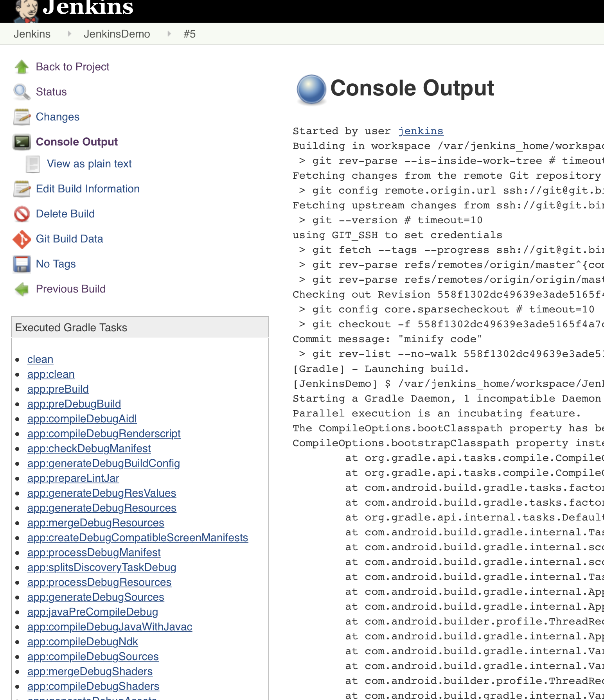Image resolution: width=604 pixels, height=700 pixels.
Task: Open the app:compileDebugJavaWithJavac task link
Action: pyautogui.click(x=110, y=627)
